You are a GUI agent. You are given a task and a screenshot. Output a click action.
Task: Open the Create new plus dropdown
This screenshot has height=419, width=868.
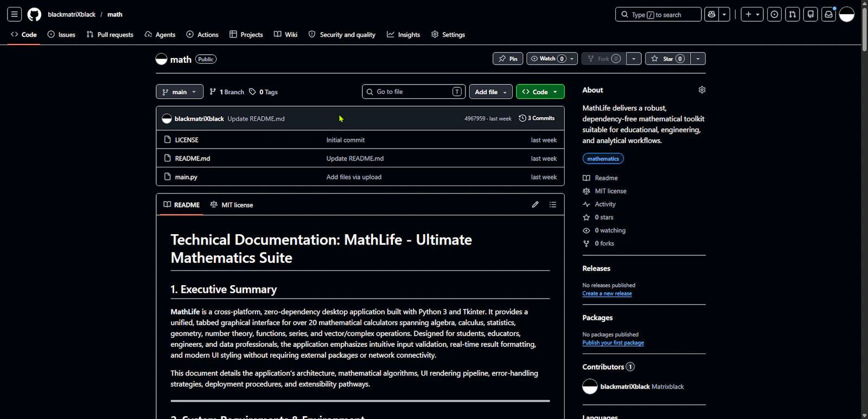752,15
